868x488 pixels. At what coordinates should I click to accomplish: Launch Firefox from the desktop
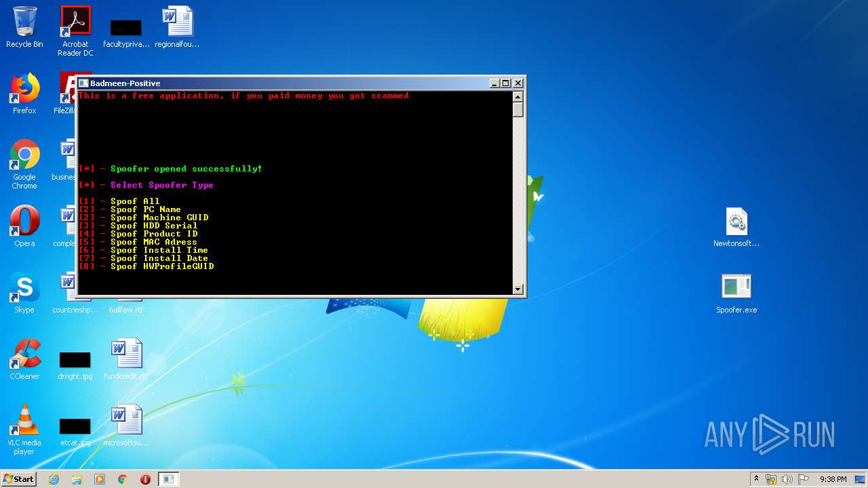[x=24, y=94]
